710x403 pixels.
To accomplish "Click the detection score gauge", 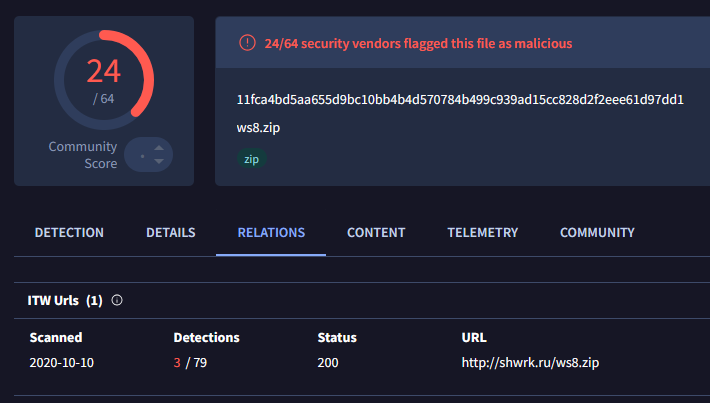I will click(x=104, y=80).
